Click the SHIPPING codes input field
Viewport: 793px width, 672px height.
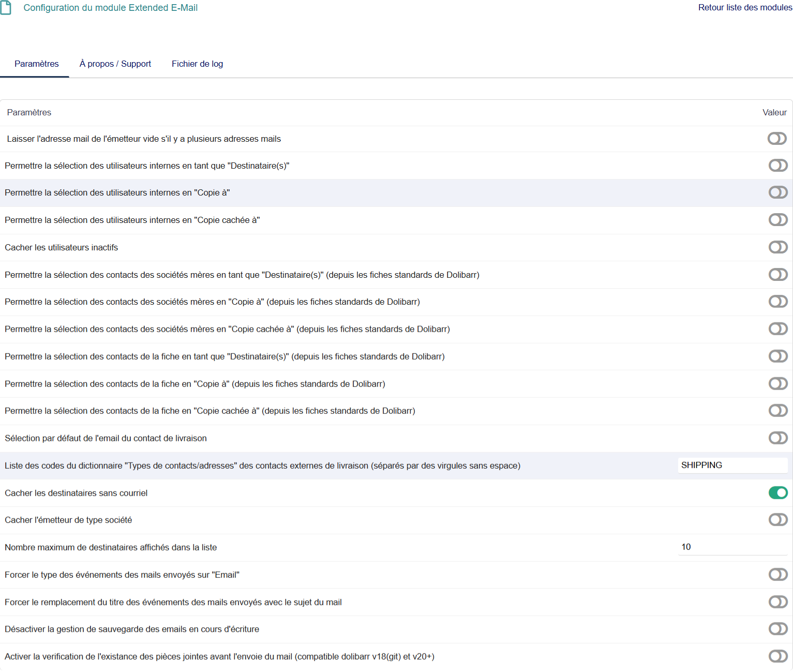(732, 465)
